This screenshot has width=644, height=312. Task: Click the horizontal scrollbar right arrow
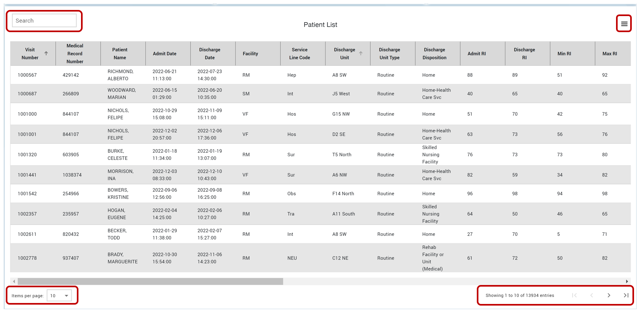tap(627, 281)
